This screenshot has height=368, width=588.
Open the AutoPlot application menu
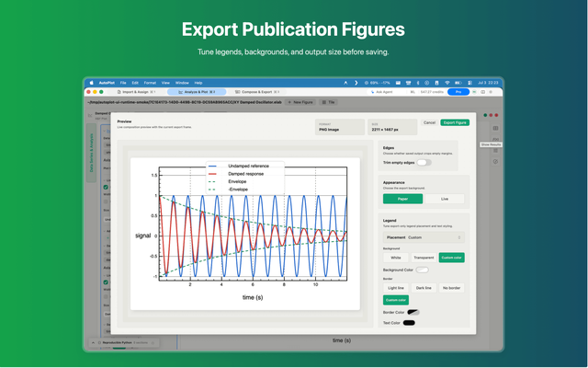click(x=107, y=83)
